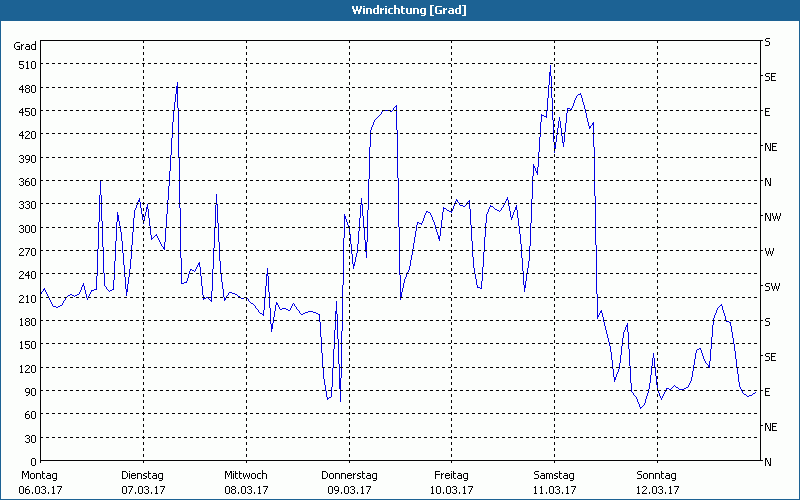Click the "S" compass label at the 180 gridline
This screenshot has height=500, width=800.
(x=767, y=322)
